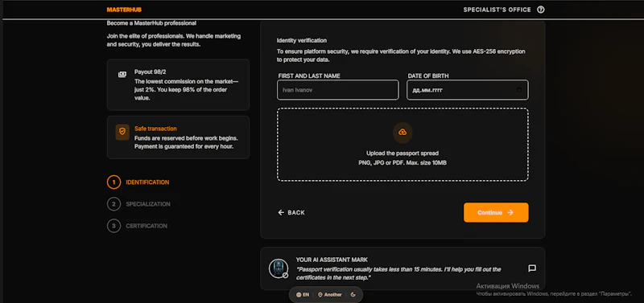
Task: Click Upload the passport spread text
Action: point(402,154)
